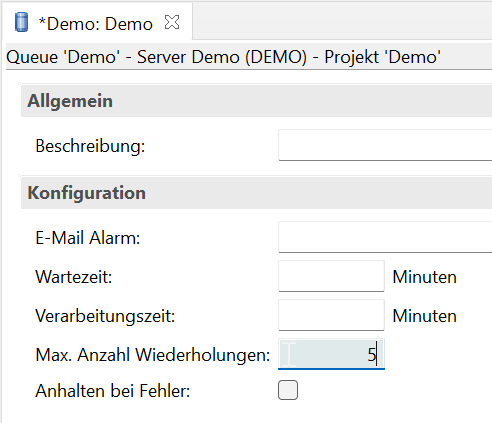Collapse the Konfiguration section header
The height and width of the screenshot is (423, 492).
click(x=256, y=193)
